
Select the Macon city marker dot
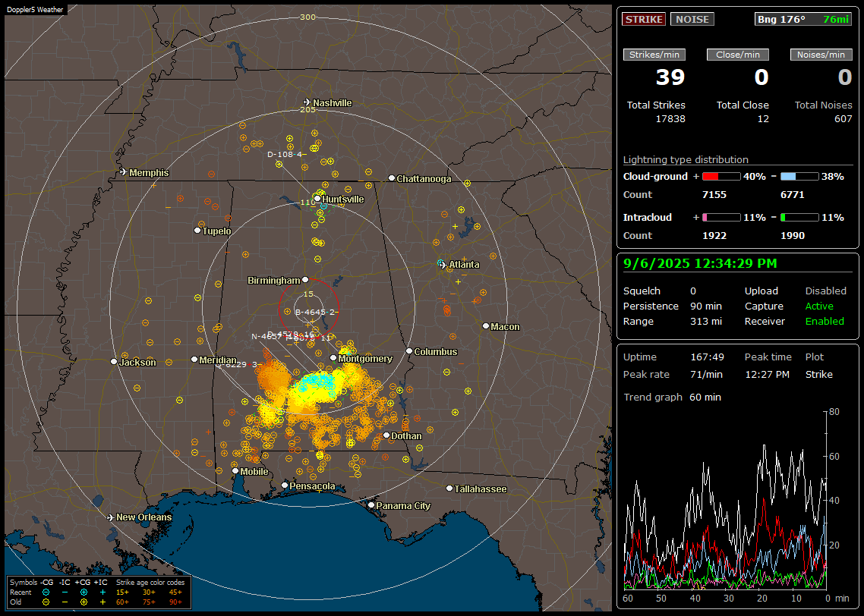click(x=485, y=326)
